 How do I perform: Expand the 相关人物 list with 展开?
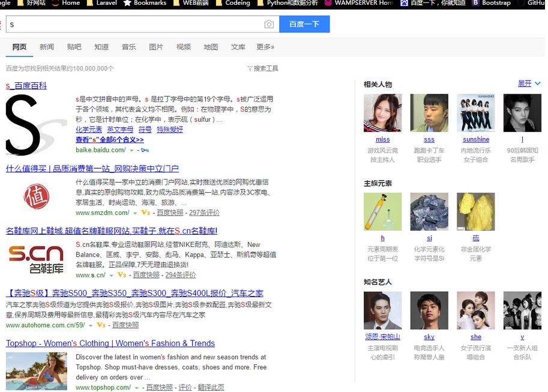coord(529,83)
